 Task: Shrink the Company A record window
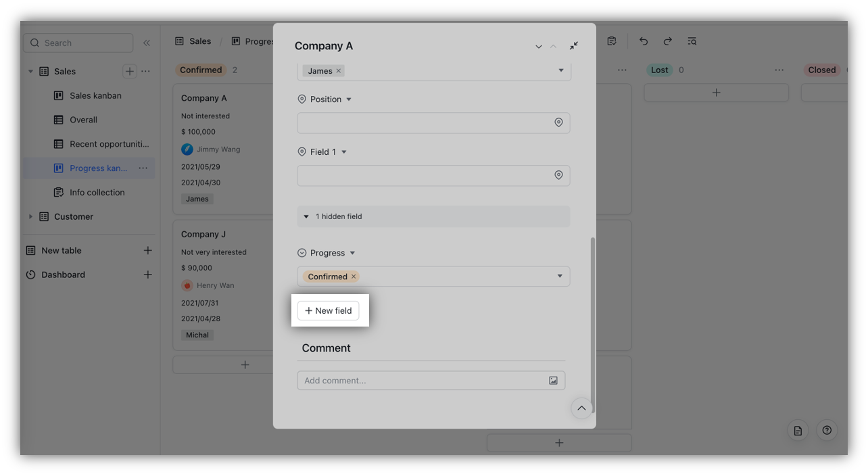[573, 45]
